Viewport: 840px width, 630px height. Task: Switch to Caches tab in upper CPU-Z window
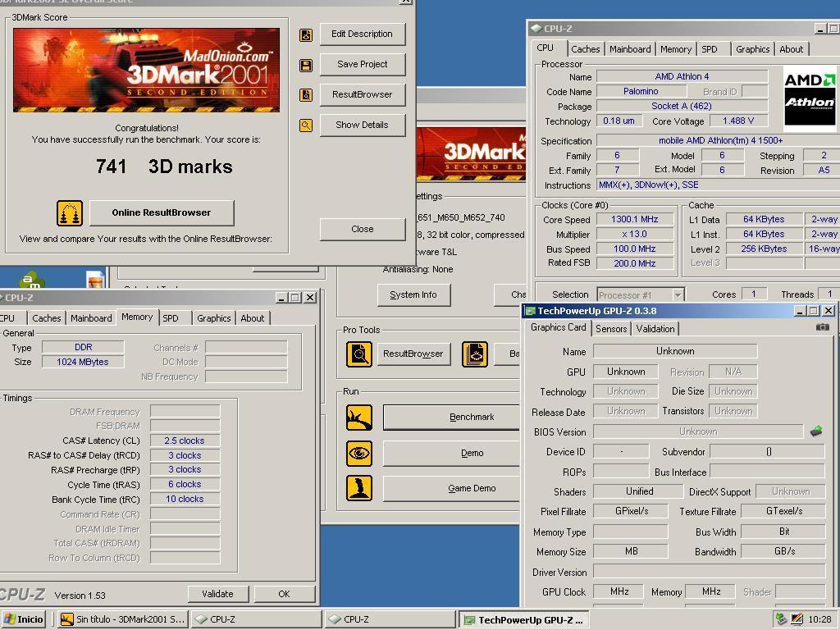585,49
